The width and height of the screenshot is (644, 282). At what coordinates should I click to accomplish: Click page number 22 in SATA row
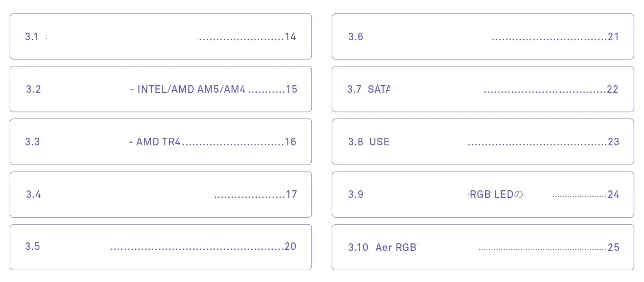[x=612, y=90]
